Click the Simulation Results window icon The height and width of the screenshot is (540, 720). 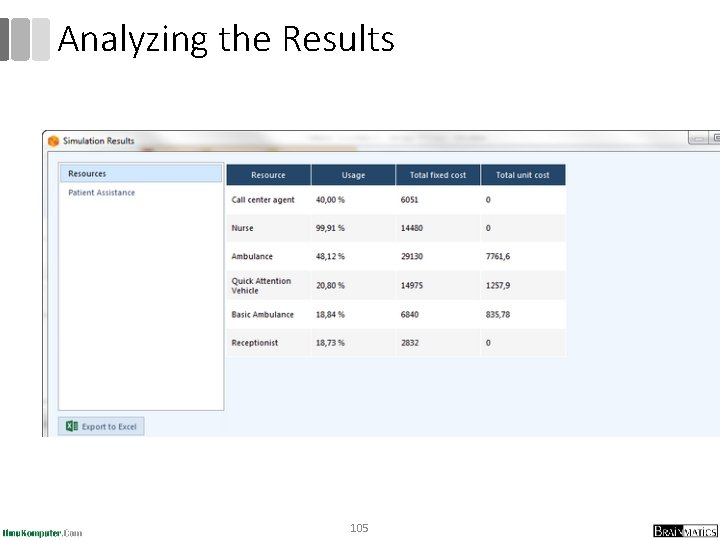pyautogui.click(x=54, y=141)
